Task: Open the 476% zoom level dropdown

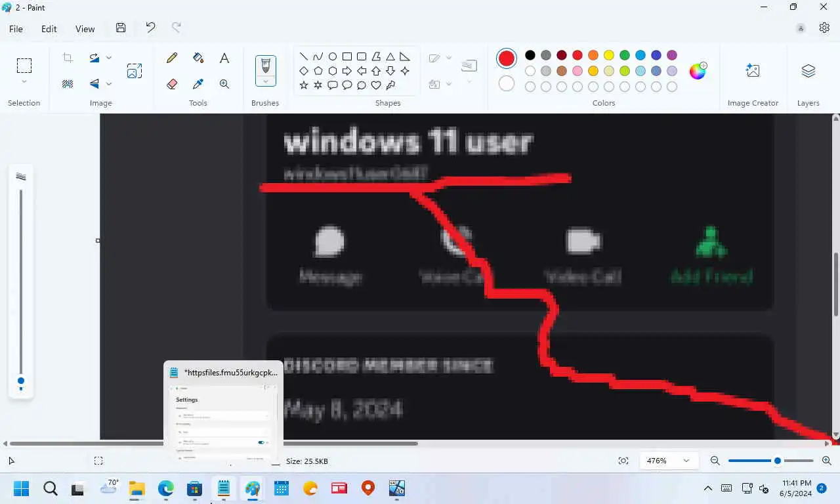Action: click(686, 461)
